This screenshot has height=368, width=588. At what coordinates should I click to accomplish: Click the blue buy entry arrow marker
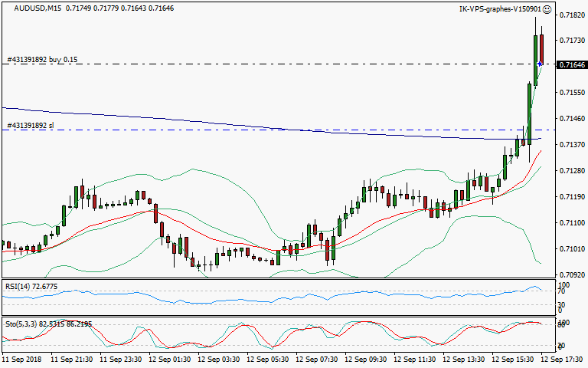tap(540, 64)
